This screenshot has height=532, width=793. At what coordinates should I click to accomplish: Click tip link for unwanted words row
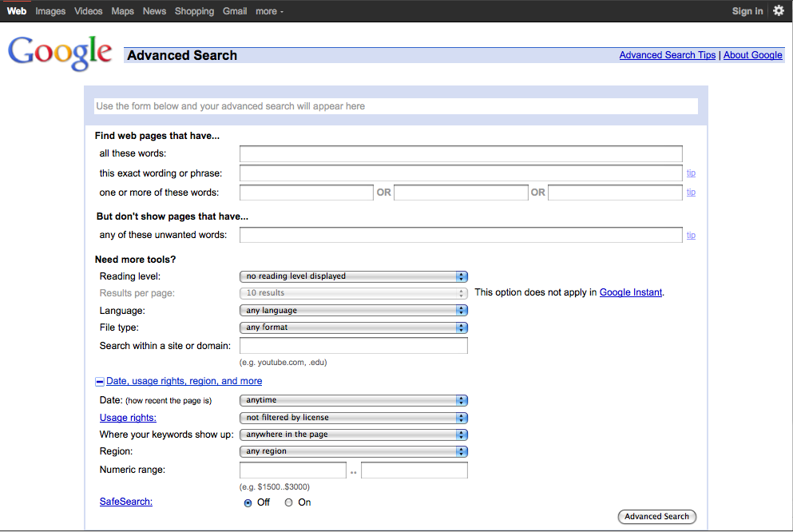[x=691, y=235]
